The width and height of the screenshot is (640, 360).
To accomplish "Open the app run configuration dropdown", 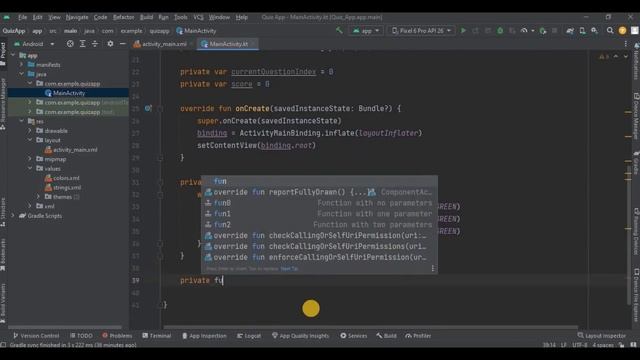I will (x=366, y=31).
